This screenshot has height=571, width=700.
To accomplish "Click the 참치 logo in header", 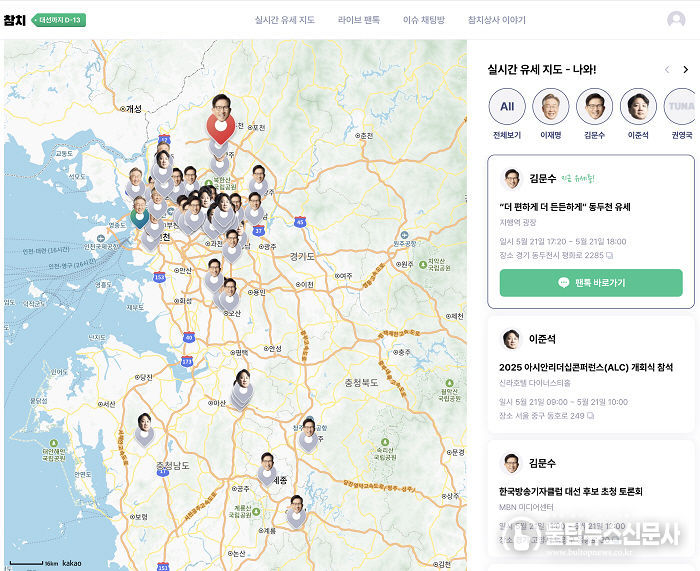I will (15, 20).
